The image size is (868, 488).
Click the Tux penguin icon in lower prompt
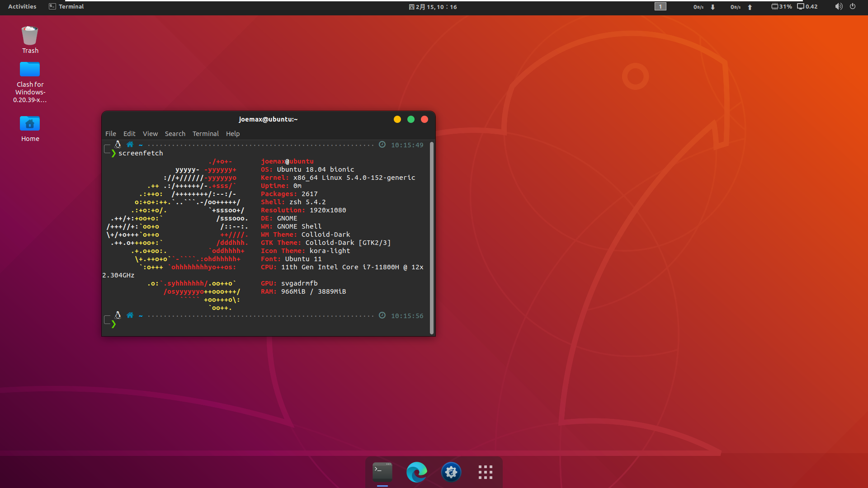click(x=118, y=315)
